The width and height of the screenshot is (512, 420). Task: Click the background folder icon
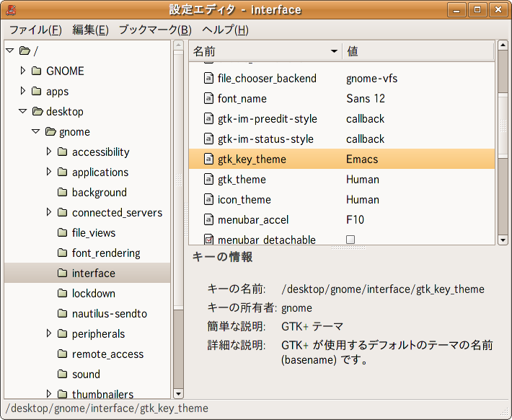62,192
